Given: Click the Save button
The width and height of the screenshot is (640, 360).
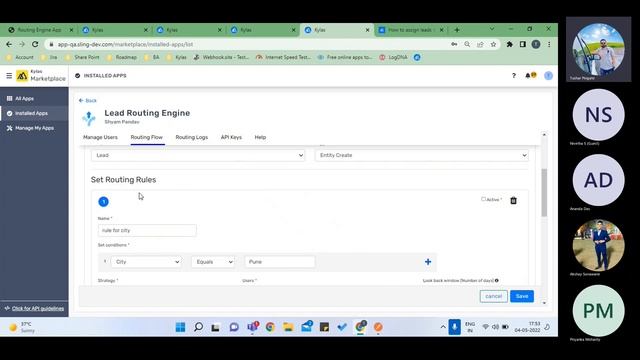Looking at the screenshot, I should (522, 296).
